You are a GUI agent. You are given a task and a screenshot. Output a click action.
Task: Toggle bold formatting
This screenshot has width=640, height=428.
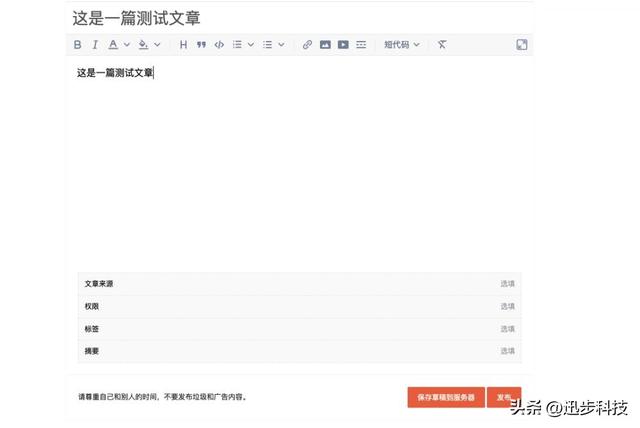78,44
